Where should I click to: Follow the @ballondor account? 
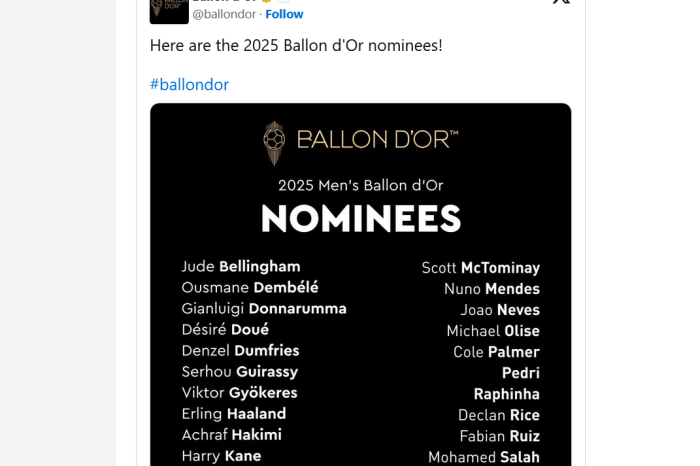point(284,14)
